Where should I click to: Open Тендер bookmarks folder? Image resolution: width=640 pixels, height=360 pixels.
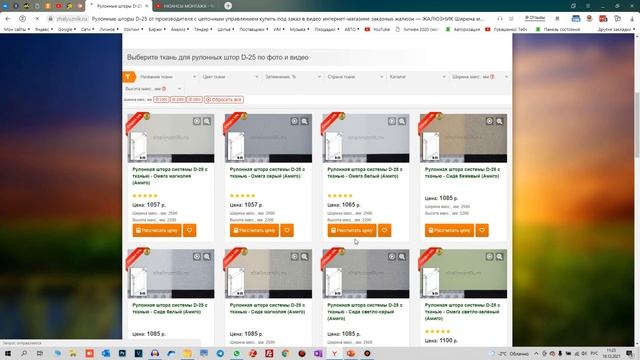203,29
